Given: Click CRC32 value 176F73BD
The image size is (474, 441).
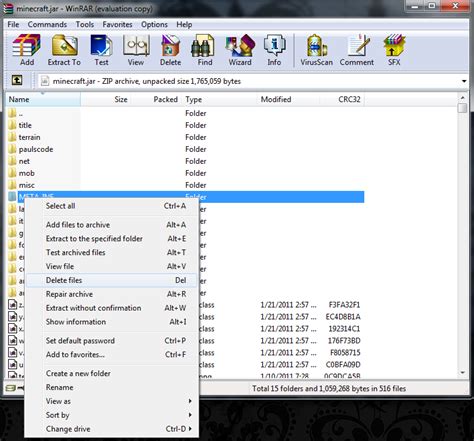Looking at the screenshot, I should coord(344,341).
